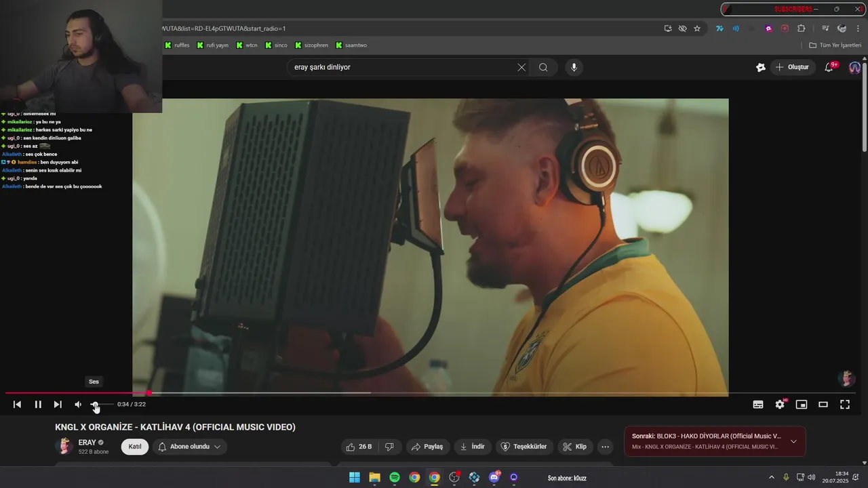868x488 pixels.
Task: Open the rufi yayın bookmark
Action: 212,45
